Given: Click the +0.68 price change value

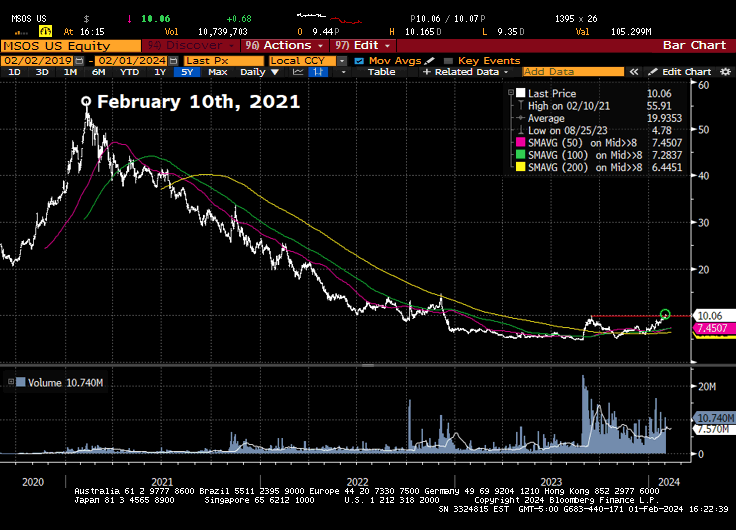Looking at the screenshot, I should point(239,19).
